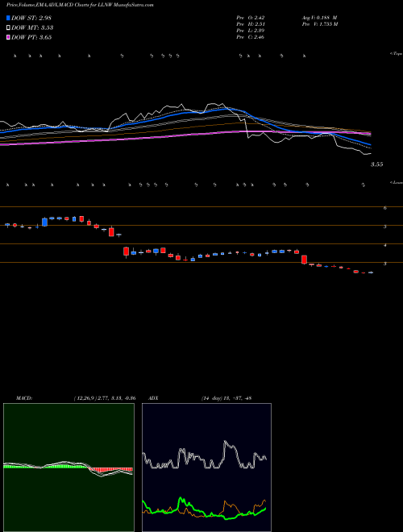This screenshot has height=532, width=403.
Task: Click the blue DOW ST legend swatch
Action: tap(8, 18)
